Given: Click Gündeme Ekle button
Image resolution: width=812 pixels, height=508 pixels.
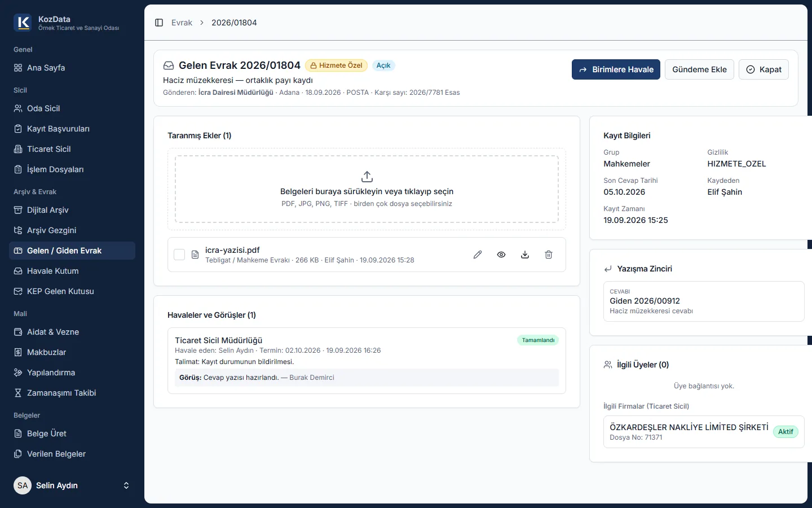Looking at the screenshot, I should point(699,69).
